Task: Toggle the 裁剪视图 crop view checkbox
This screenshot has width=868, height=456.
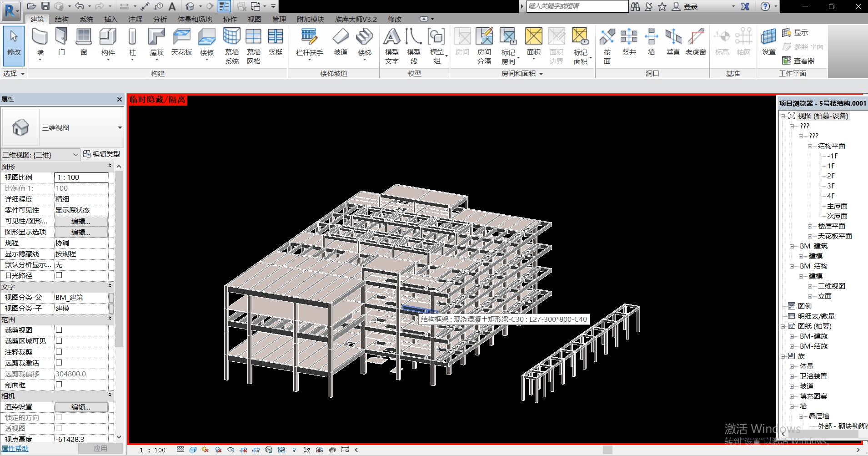Action: click(59, 330)
